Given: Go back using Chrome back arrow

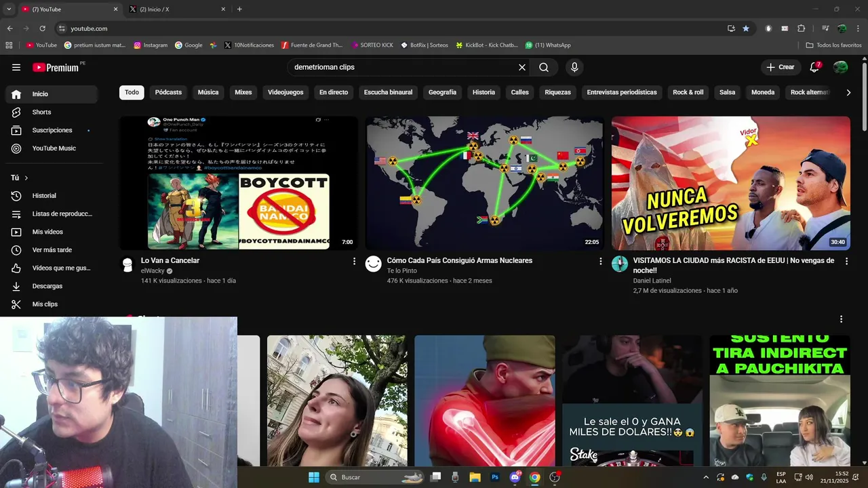Looking at the screenshot, I should pos(9,28).
